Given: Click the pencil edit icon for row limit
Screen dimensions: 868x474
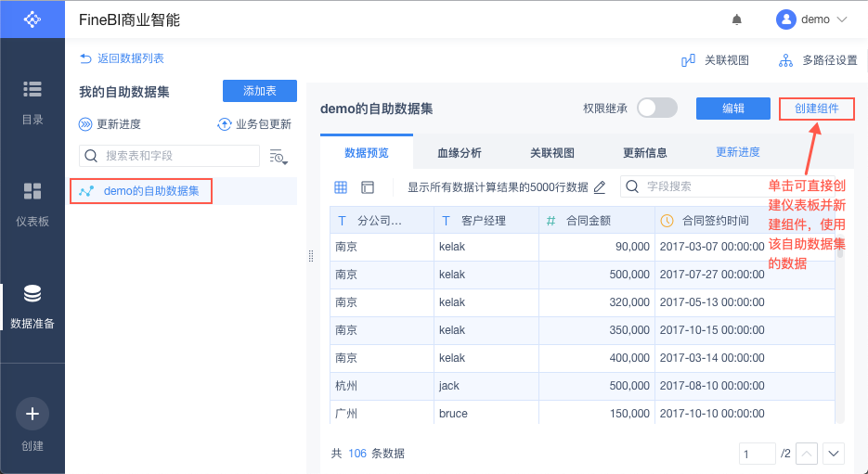Looking at the screenshot, I should click(x=600, y=187).
